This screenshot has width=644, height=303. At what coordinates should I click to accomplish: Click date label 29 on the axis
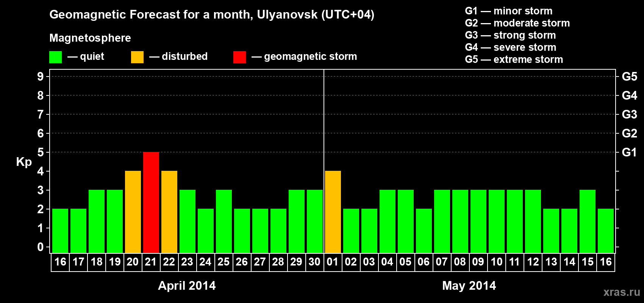(296, 262)
